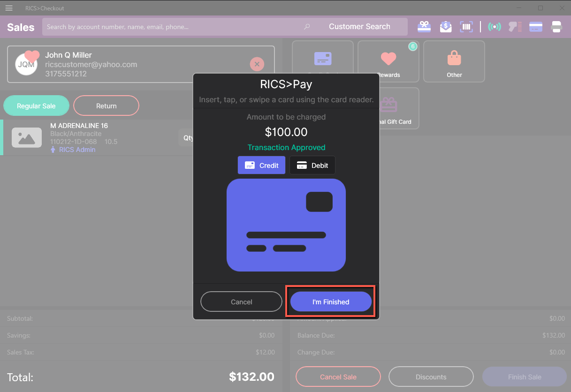Click the Finish Sale button

pos(525,377)
